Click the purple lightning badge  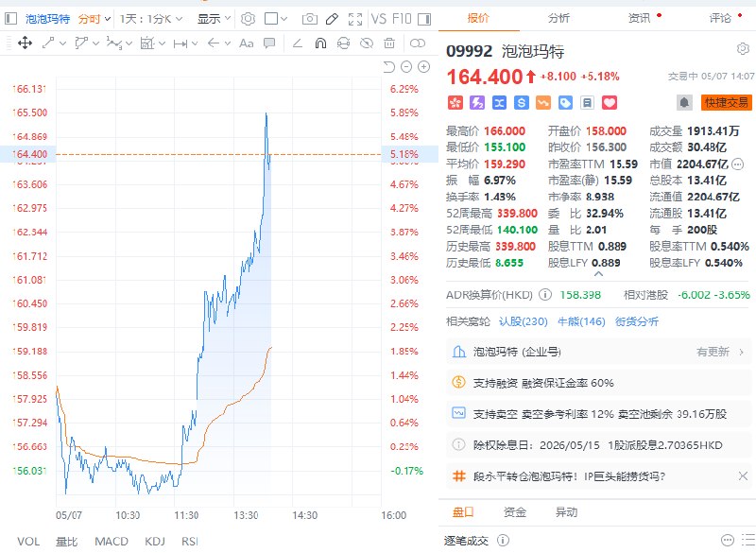[477, 103]
